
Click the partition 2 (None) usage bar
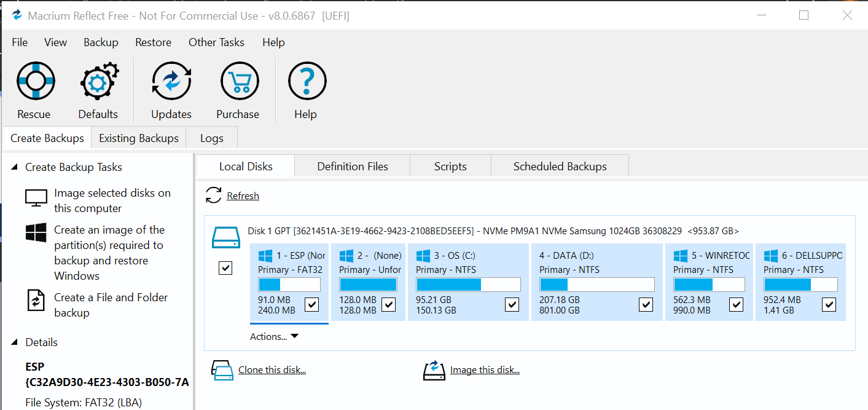pyautogui.click(x=368, y=285)
